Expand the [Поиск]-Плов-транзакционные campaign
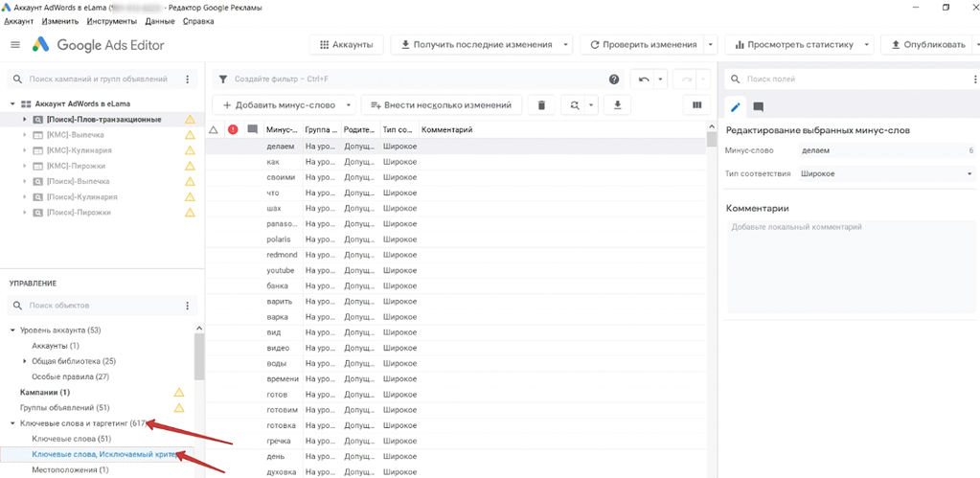 tap(24, 120)
